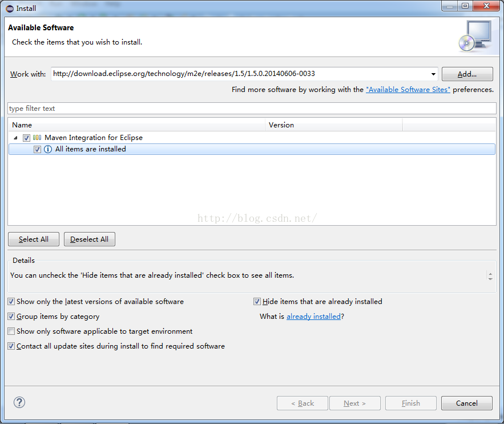Click the info icon beside All items are installed
504x424 pixels.
[x=47, y=149]
